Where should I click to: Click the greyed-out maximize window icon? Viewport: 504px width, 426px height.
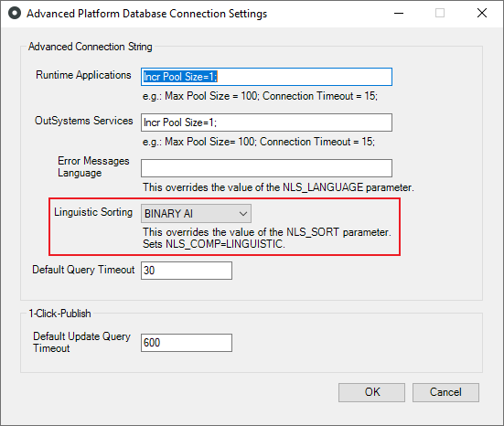click(x=440, y=13)
